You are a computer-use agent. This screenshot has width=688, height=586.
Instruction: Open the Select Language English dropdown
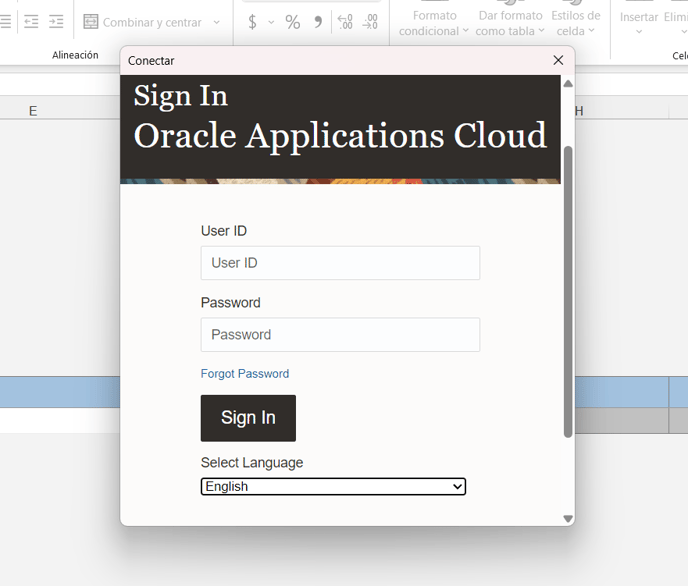pos(333,486)
